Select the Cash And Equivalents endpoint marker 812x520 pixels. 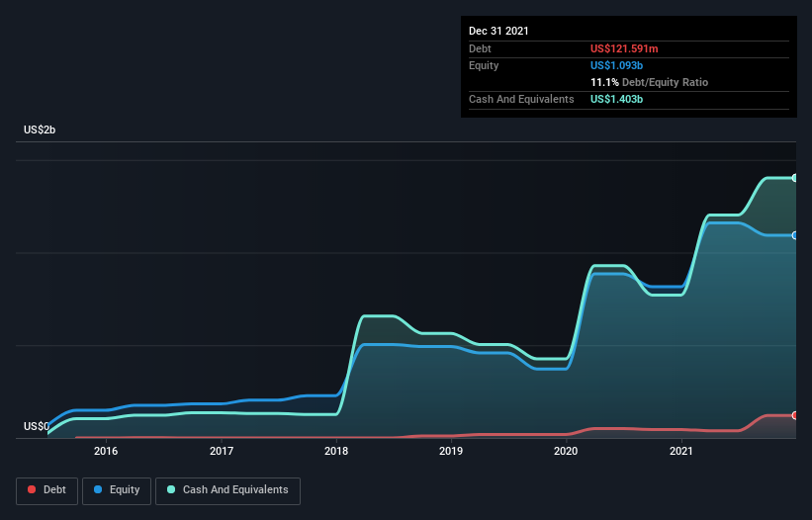(x=795, y=178)
